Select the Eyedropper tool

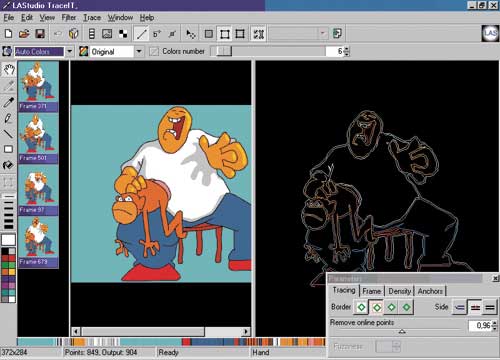tap(9, 102)
